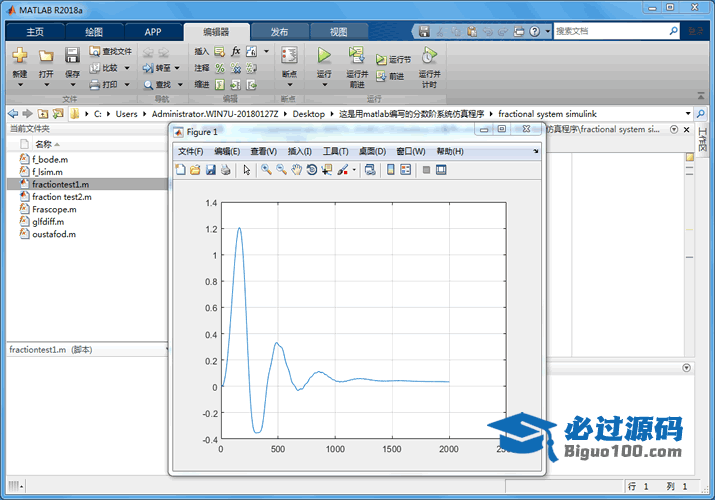Image resolution: width=715 pixels, height=500 pixels.
Task: Expand the 新建 dropdown arrow
Action: [x=20, y=85]
